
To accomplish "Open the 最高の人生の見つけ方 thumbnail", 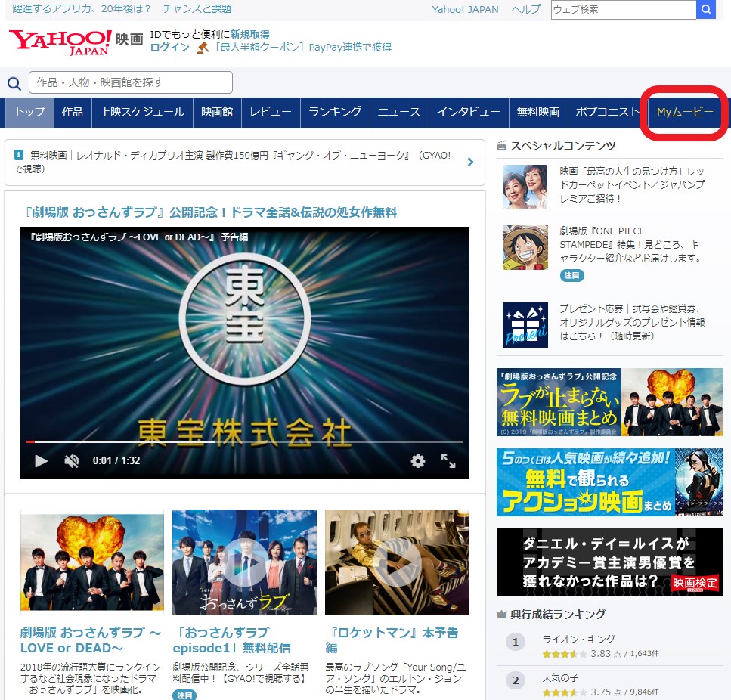I will click(525, 187).
